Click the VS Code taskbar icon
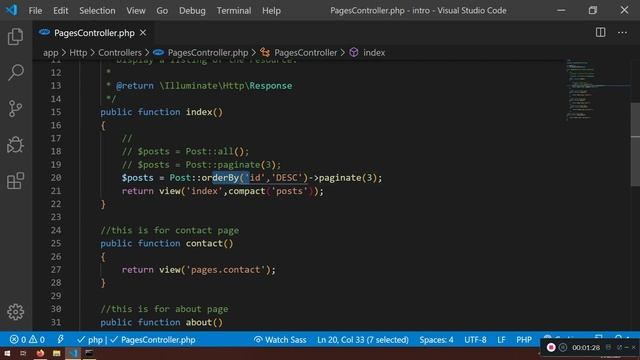Image resolution: width=640 pixels, height=360 pixels. click(73, 353)
